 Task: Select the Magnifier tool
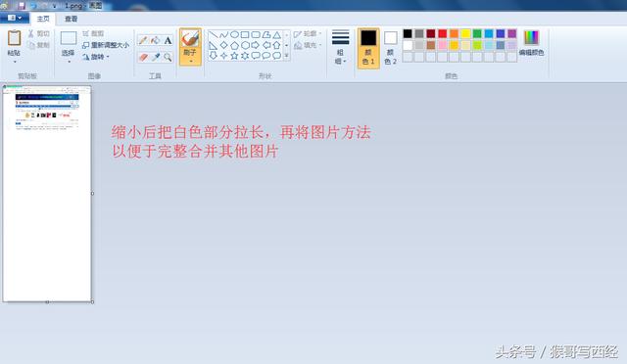168,57
